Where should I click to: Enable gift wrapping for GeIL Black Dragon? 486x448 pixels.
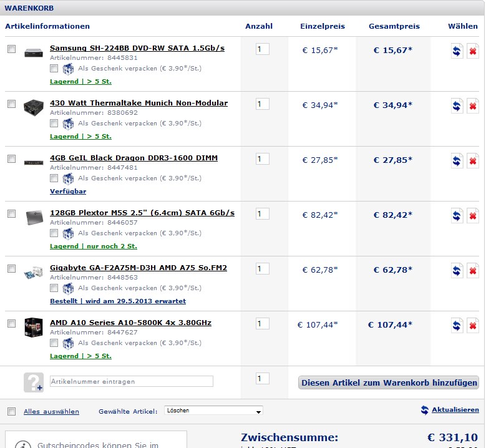[x=54, y=178]
